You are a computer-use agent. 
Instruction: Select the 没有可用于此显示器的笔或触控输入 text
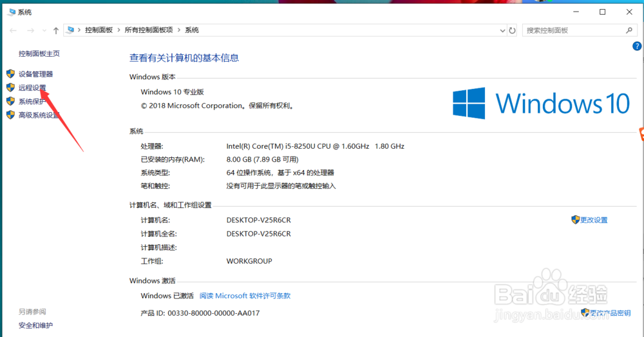point(281,186)
